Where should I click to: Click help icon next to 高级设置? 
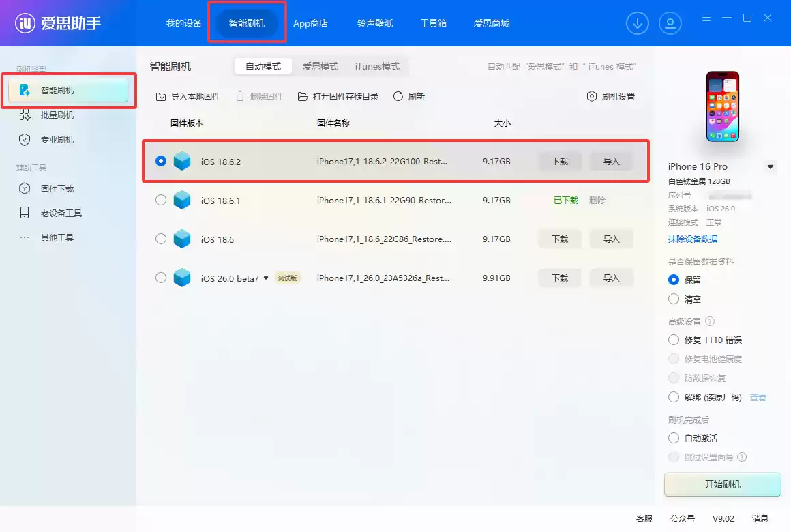[710, 321]
